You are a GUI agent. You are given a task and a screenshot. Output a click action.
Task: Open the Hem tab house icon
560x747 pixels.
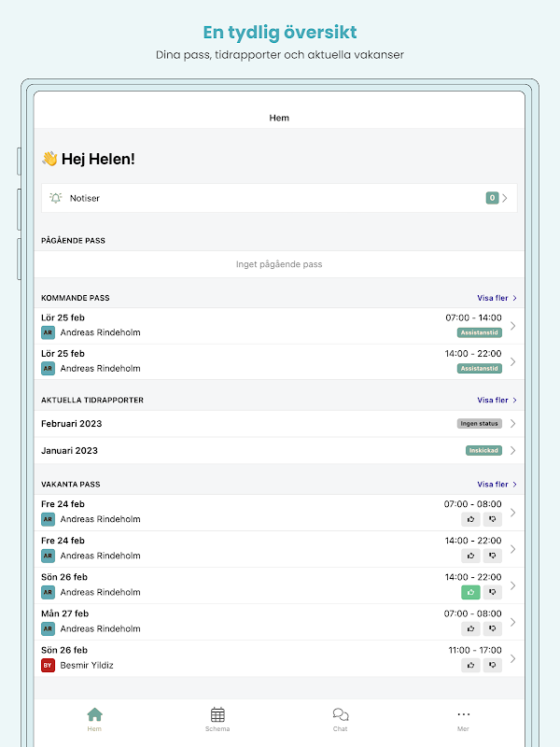[94, 715]
